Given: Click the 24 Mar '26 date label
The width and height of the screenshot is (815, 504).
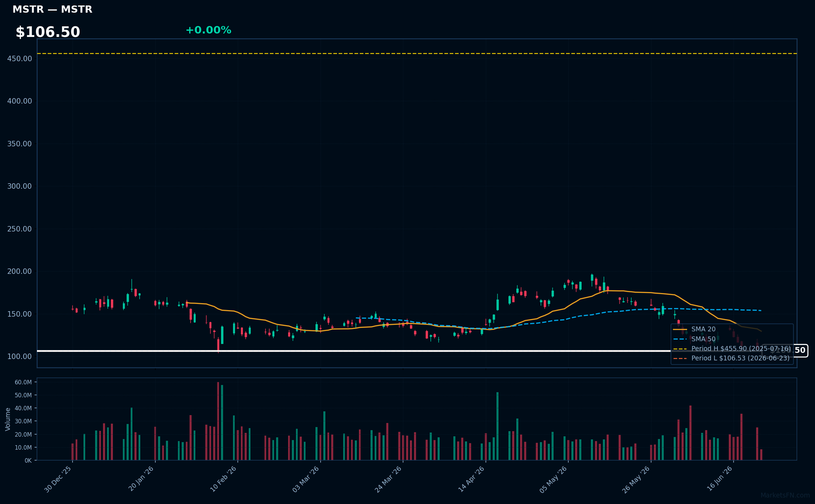Looking at the screenshot, I should coord(388,479).
